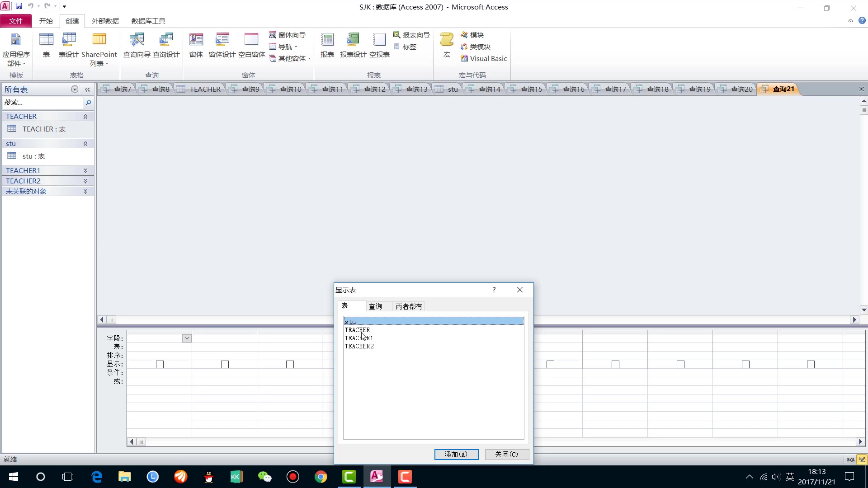The image size is (868, 488).
Task: Click 关闭(C) button in dialog
Action: click(x=507, y=455)
